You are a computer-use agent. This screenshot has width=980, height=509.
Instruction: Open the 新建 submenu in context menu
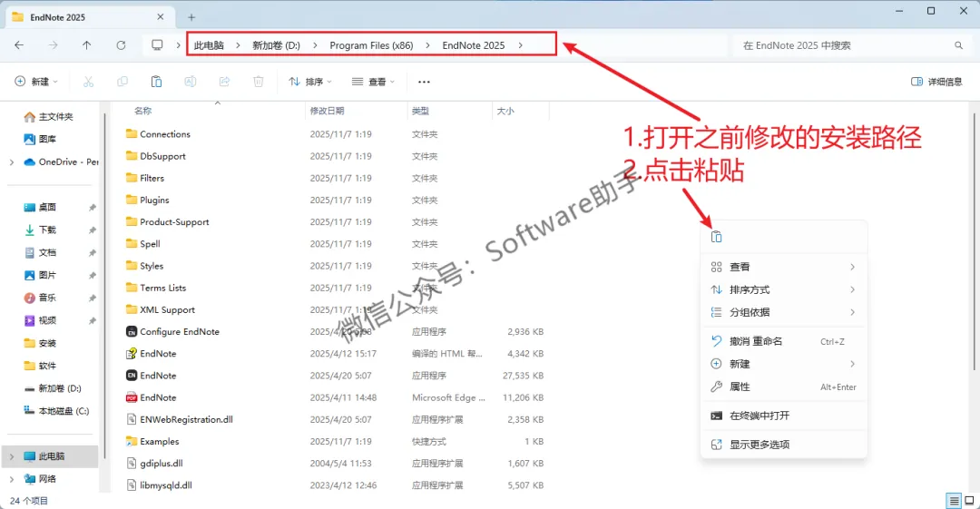pos(784,364)
